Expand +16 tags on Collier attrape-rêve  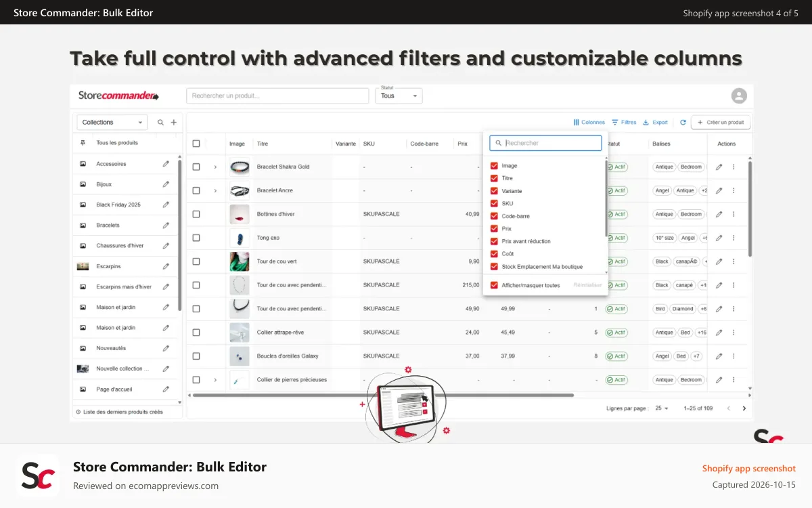pyautogui.click(x=702, y=333)
